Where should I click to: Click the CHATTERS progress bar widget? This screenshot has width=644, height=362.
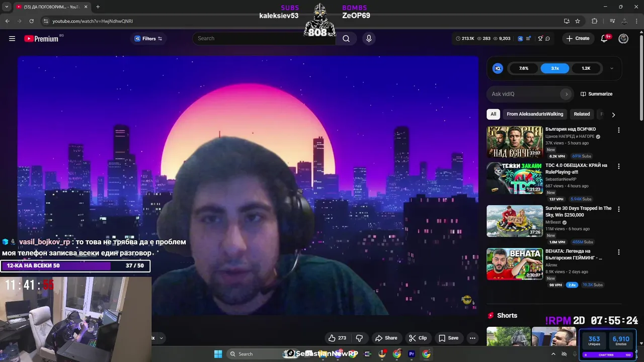(607, 355)
